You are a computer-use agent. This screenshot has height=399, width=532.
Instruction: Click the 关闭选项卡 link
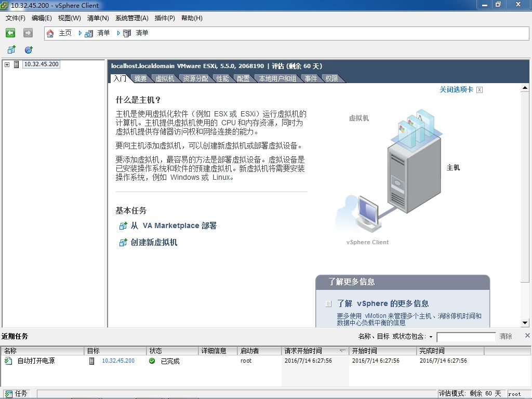click(x=456, y=89)
